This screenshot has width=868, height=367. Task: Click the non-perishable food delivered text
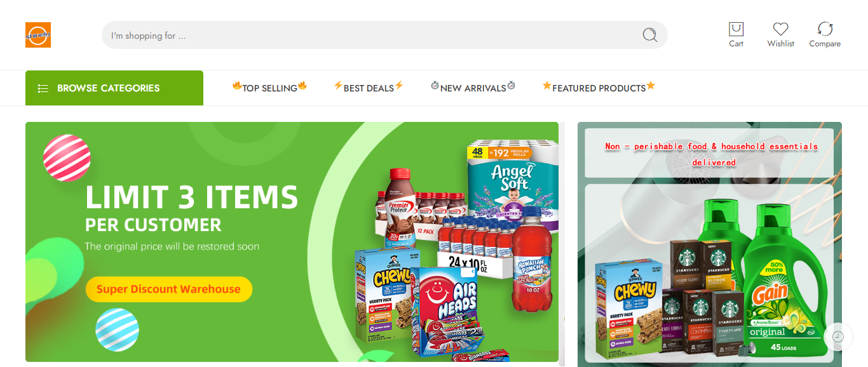pyautogui.click(x=712, y=154)
